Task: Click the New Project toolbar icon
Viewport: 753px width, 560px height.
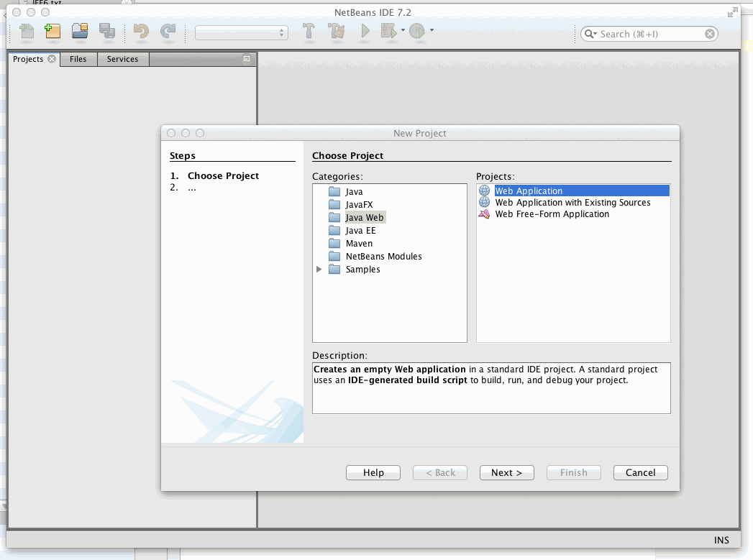Action: click(x=53, y=32)
